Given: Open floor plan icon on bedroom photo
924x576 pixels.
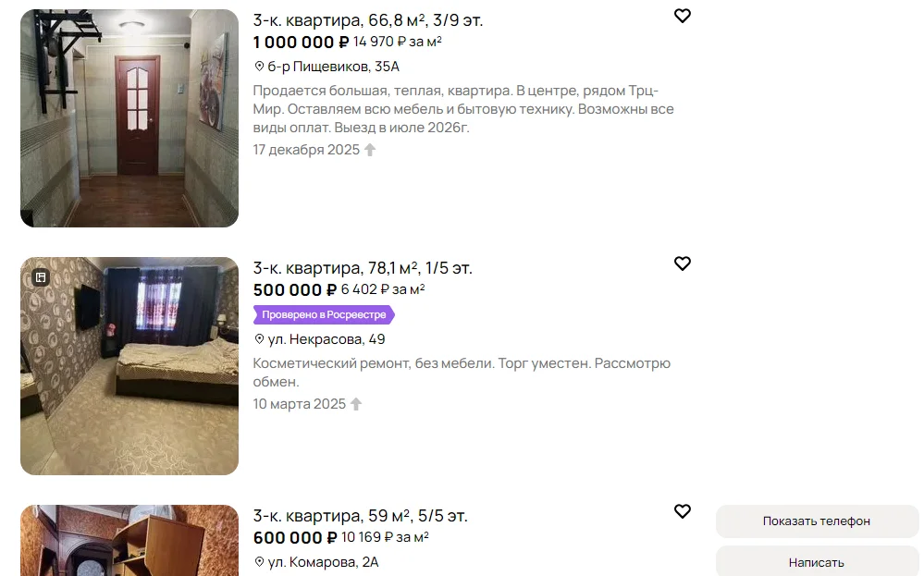Looking at the screenshot, I should [41, 277].
